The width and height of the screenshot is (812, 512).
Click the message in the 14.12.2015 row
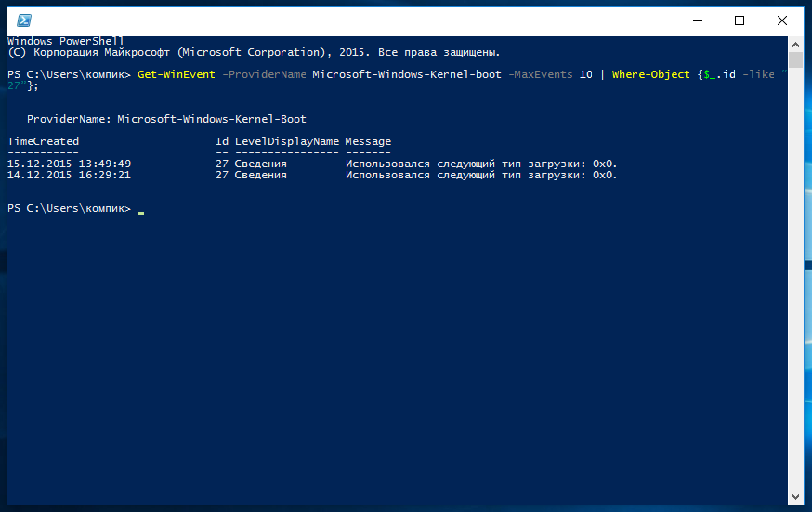point(481,175)
